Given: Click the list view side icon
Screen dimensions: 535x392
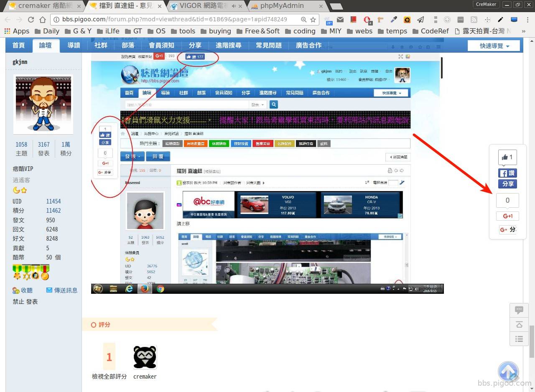Looking at the screenshot, I should tap(519, 339).
